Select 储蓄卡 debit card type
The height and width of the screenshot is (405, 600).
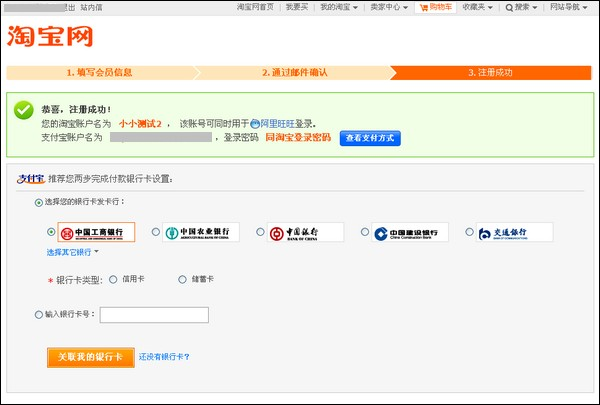[182, 279]
